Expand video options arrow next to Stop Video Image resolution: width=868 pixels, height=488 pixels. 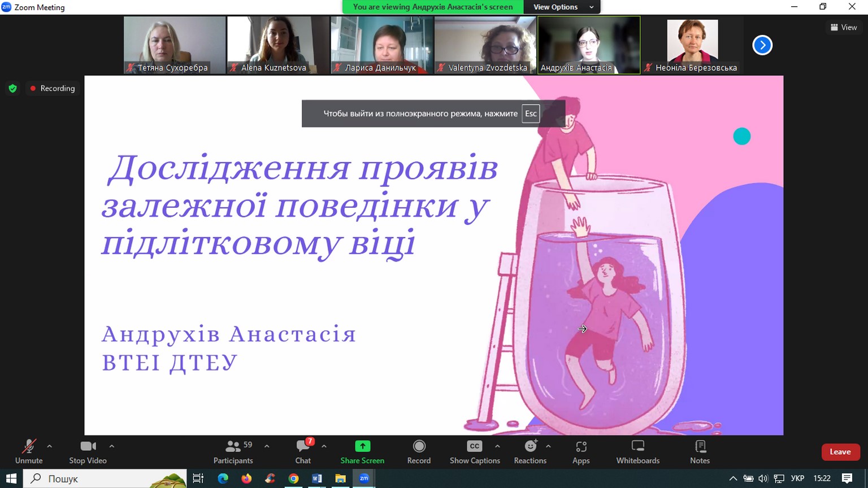click(112, 446)
